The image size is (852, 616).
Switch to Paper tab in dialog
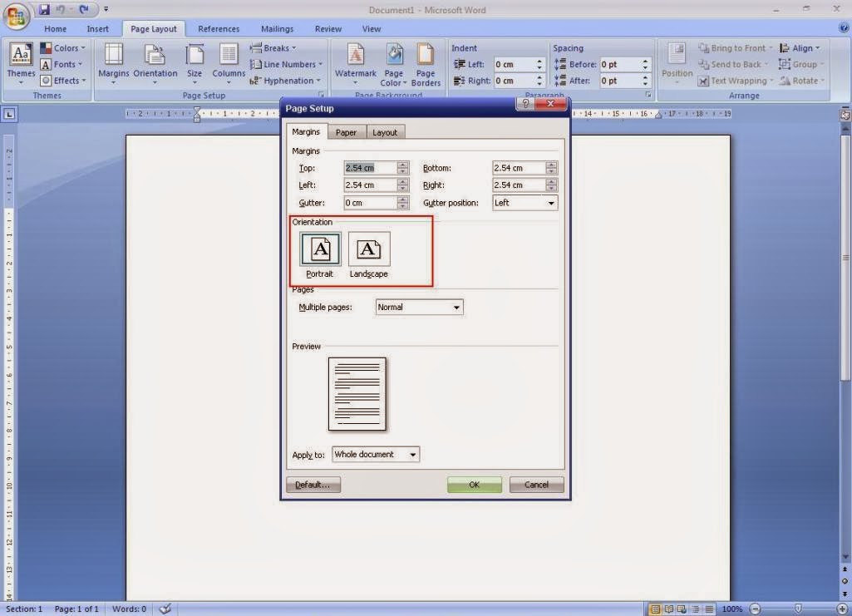pos(346,132)
